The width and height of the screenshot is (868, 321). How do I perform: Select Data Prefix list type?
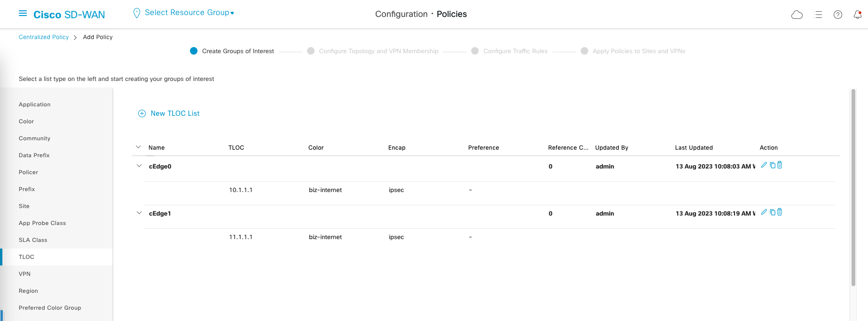point(34,155)
